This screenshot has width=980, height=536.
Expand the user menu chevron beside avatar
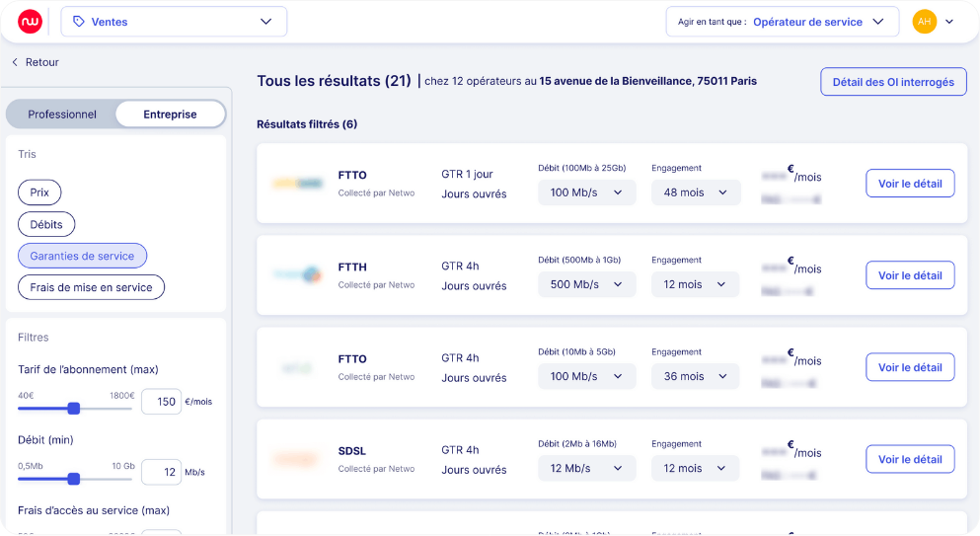949,22
